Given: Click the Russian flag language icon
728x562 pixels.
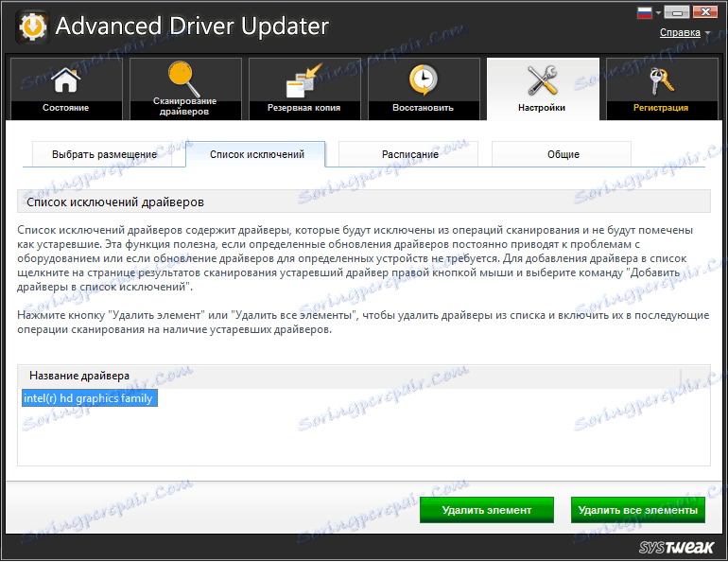Looking at the screenshot, I should click(x=645, y=12).
